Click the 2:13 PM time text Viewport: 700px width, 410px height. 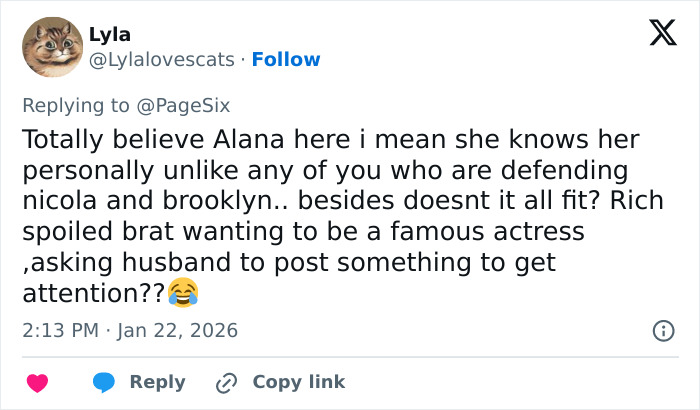coord(59,330)
